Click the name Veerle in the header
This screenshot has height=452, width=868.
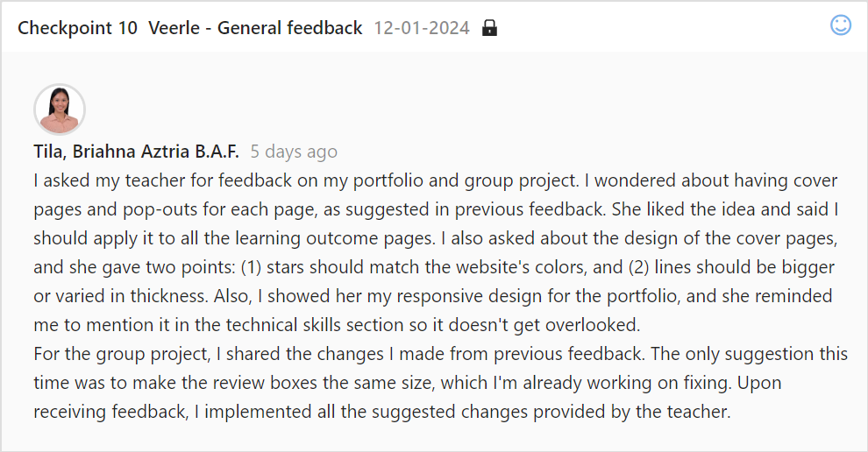click(x=174, y=28)
